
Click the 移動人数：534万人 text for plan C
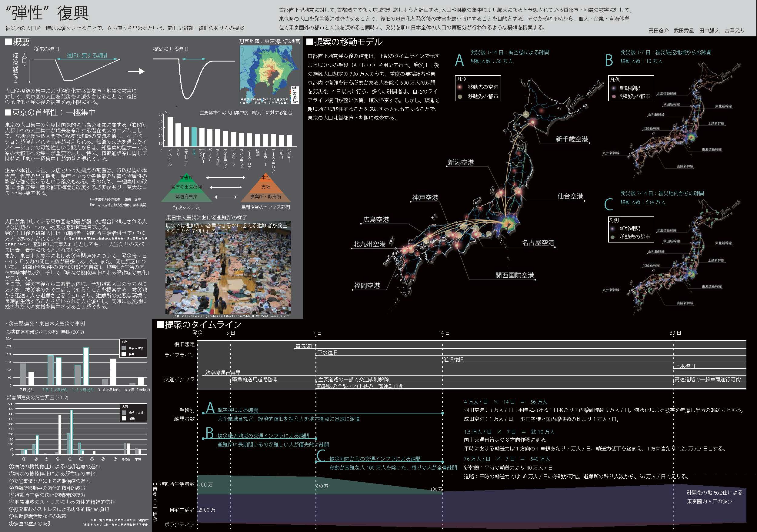pyautogui.click(x=643, y=202)
